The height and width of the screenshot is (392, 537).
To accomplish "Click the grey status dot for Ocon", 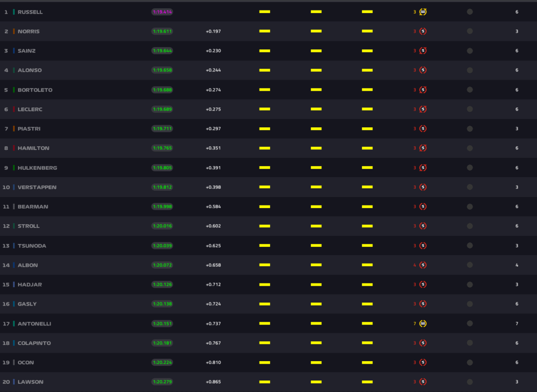I will pyautogui.click(x=469, y=363).
